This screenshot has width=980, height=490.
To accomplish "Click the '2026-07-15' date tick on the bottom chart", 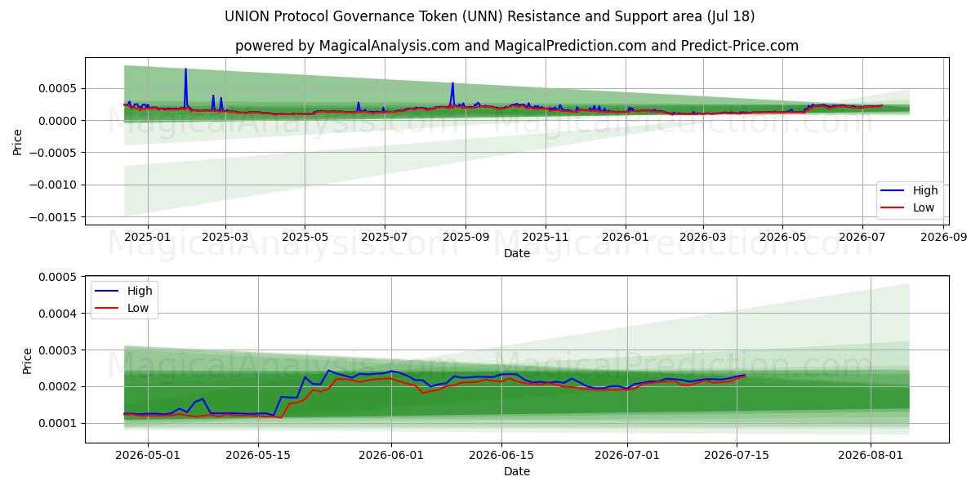I will (738, 457).
